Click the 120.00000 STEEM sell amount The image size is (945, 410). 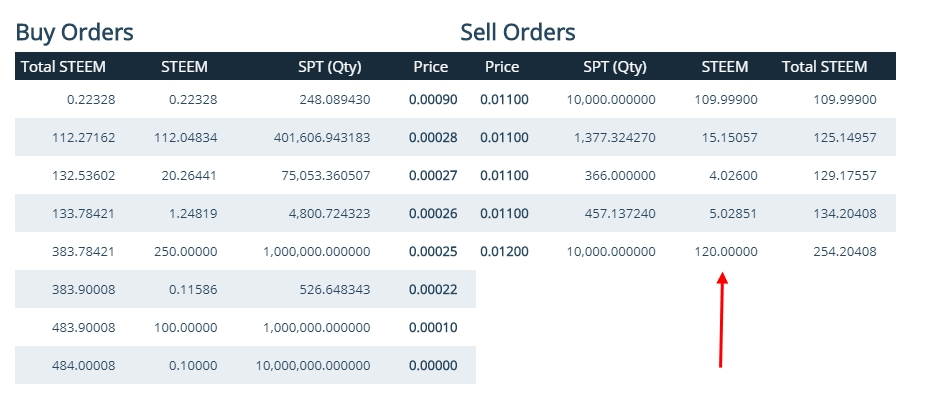725,251
